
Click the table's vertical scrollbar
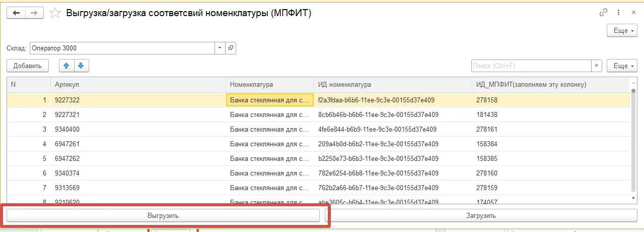(633, 141)
